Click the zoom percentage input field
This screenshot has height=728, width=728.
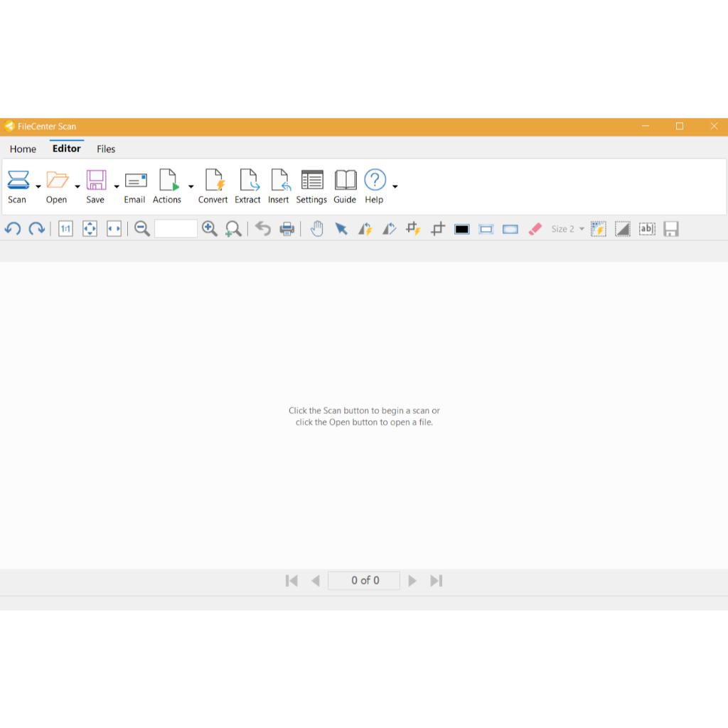pos(176,229)
